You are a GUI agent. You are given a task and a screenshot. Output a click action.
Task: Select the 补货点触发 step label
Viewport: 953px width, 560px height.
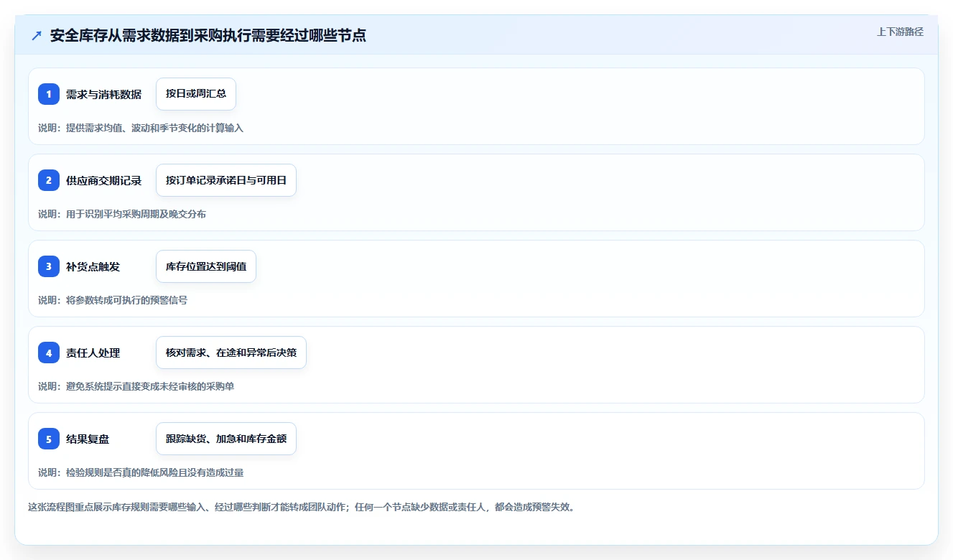tap(93, 266)
